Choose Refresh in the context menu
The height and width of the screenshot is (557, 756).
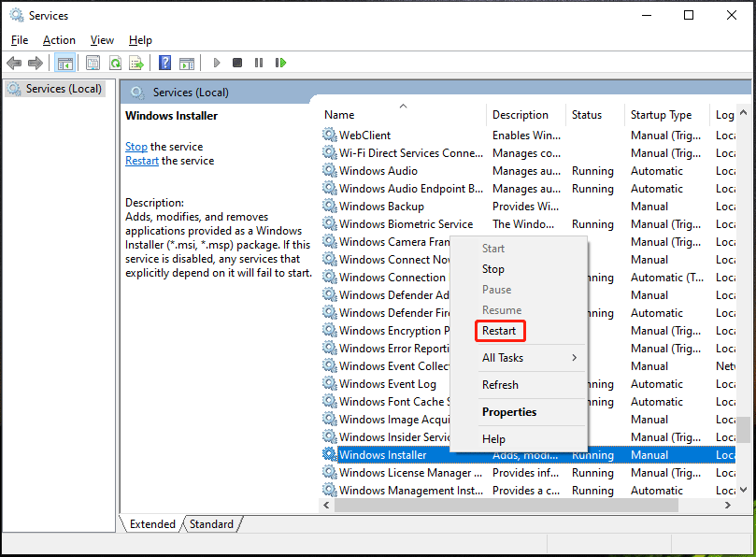pos(520,385)
